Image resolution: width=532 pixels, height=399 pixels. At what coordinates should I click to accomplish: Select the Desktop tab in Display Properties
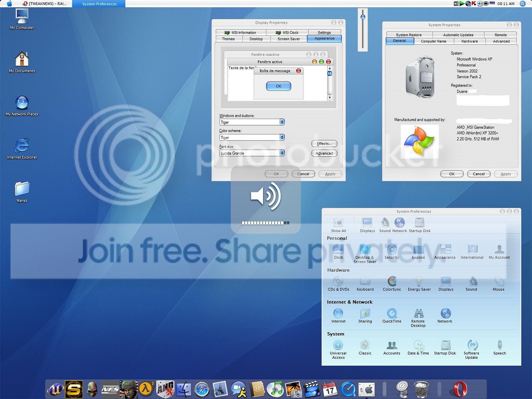click(x=256, y=39)
